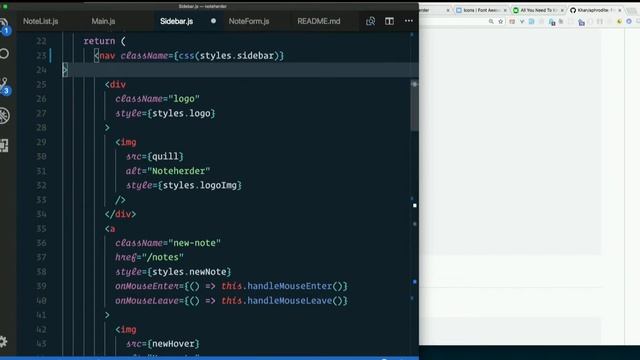Click the '<a' tag on line 35
Viewport: 640px width, 360px height.
click(110, 229)
